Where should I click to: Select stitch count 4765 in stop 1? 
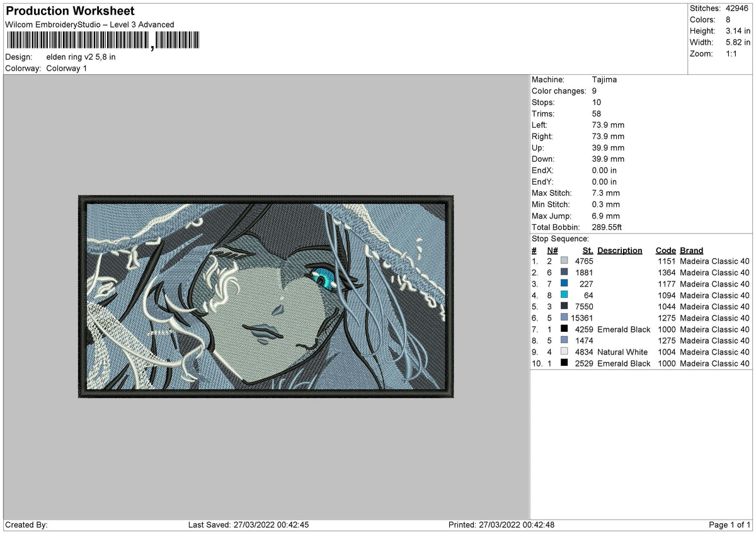click(x=584, y=261)
